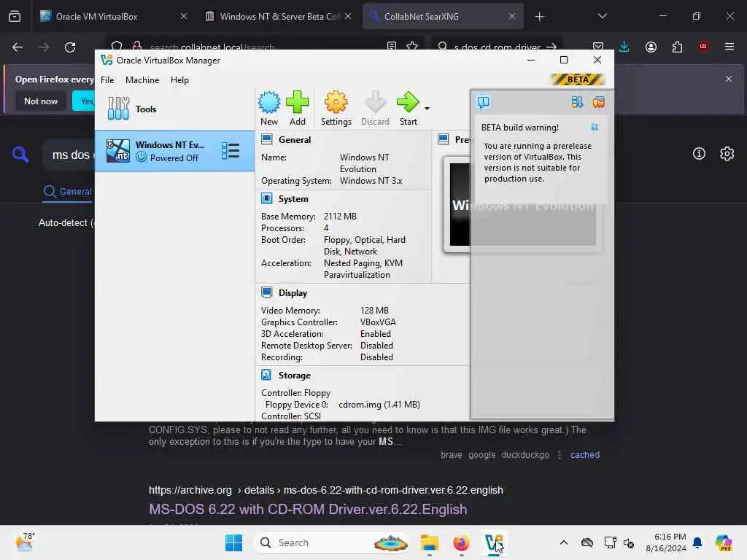Open the Windows Start menu
747x560 pixels.
(233, 542)
